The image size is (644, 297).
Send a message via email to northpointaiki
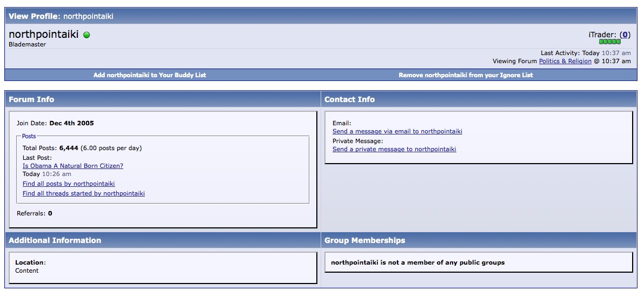coord(397,131)
